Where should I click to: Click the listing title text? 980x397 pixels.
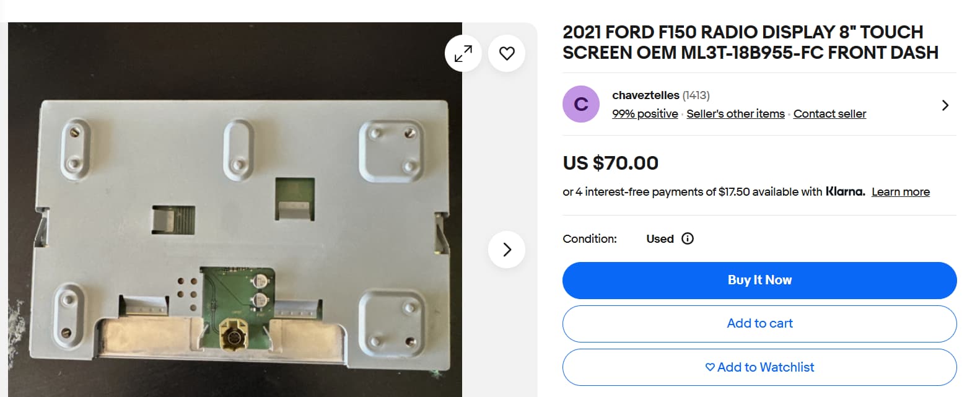(750, 42)
